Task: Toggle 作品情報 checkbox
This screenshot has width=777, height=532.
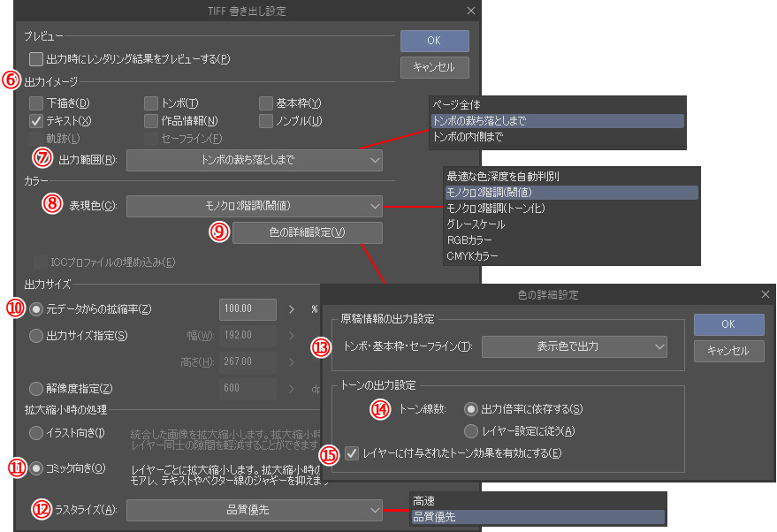Action: point(150,121)
